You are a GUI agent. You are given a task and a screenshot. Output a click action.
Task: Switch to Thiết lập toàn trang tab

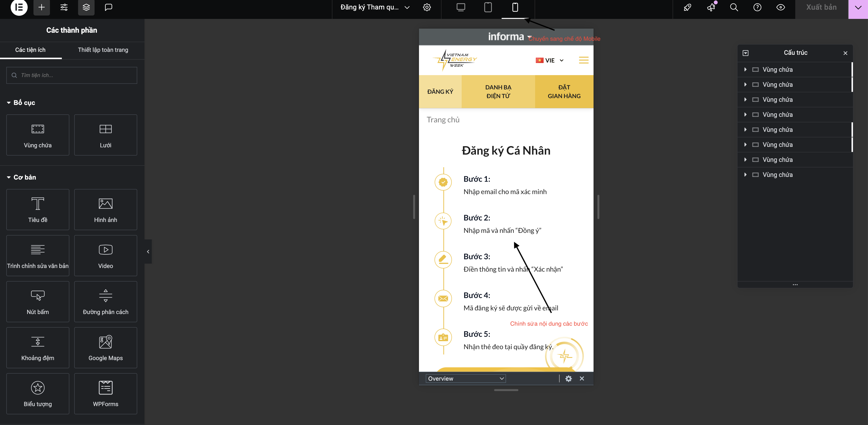pyautogui.click(x=103, y=50)
